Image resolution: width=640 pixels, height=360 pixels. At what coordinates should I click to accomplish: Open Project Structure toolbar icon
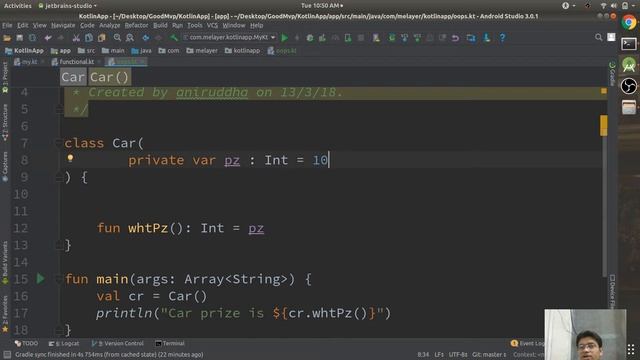pyautogui.click(x=471, y=38)
